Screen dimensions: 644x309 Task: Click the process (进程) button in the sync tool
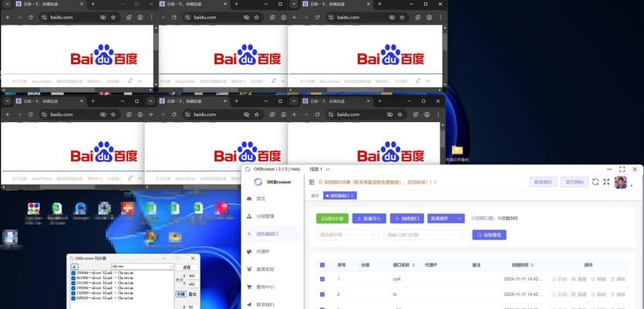point(187,267)
